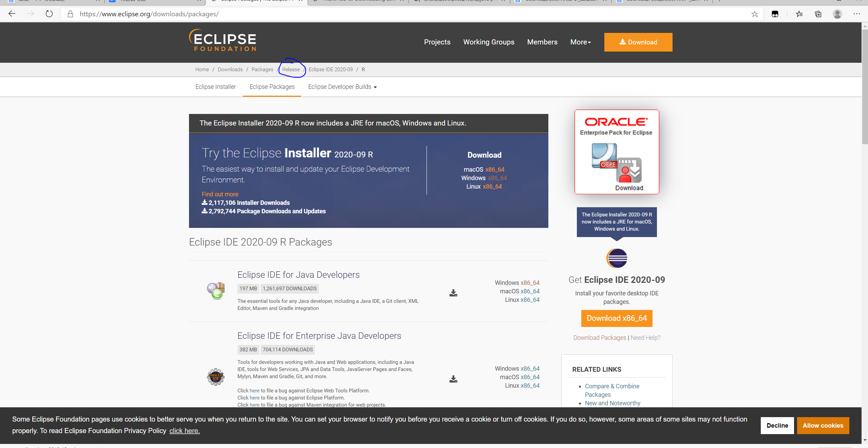The image size is (868, 448).
Task: Open Compare & Combine Packages link
Action: [x=612, y=390]
